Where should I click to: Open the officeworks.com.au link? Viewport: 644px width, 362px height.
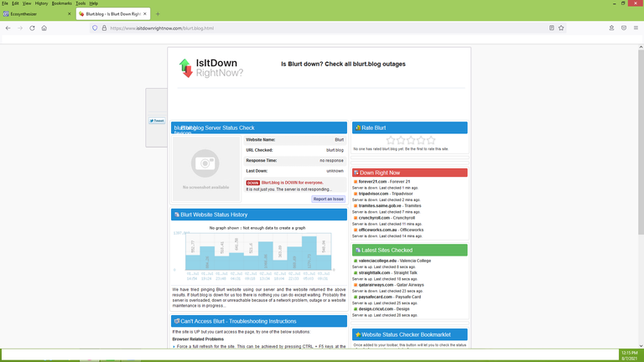click(378, 230)
